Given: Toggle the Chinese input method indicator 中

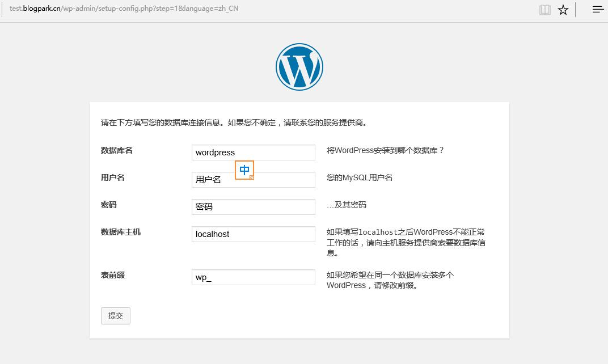Looking at the screenshot, I should pyautogui.click(x=244, y=170).
